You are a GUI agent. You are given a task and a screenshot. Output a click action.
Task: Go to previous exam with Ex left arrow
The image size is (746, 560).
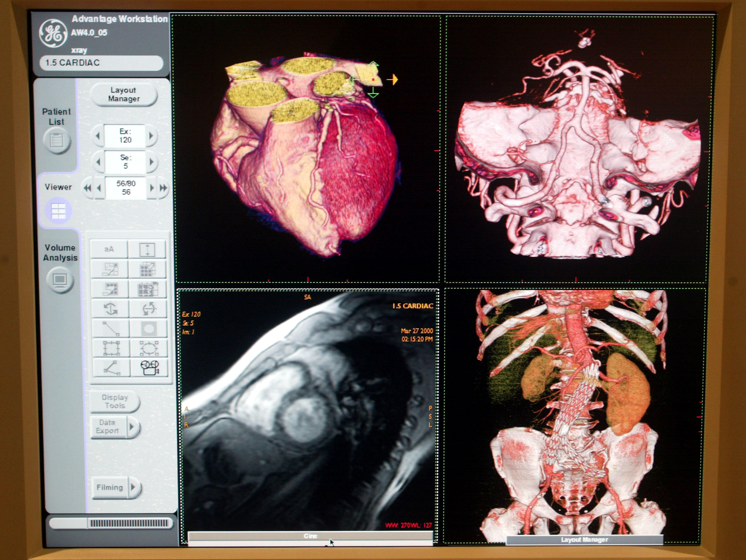coord(97,136)
